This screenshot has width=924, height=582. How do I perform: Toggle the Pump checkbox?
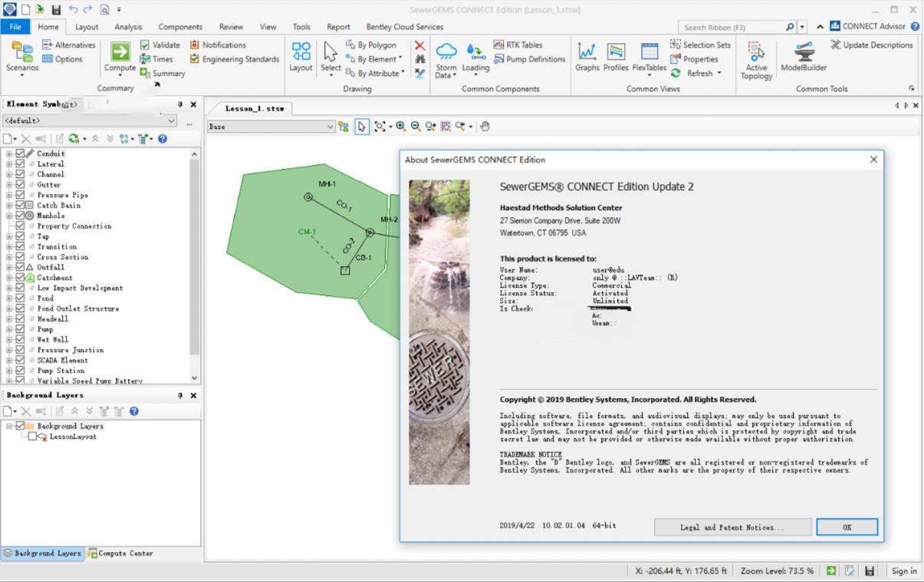tap(21, 329)
